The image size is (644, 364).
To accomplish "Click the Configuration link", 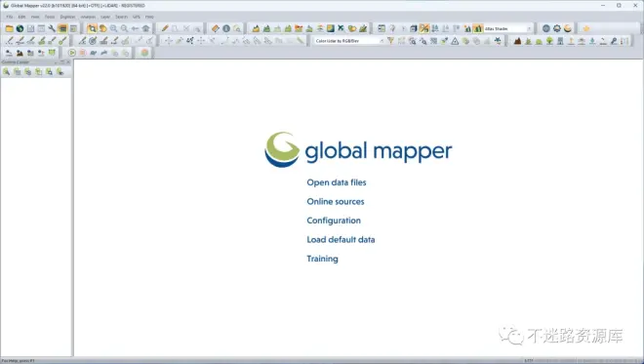I will coord(334,221).
